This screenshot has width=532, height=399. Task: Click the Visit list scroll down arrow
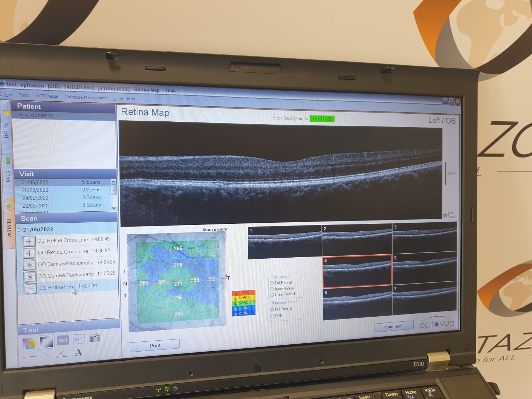[x=114, y=208]
